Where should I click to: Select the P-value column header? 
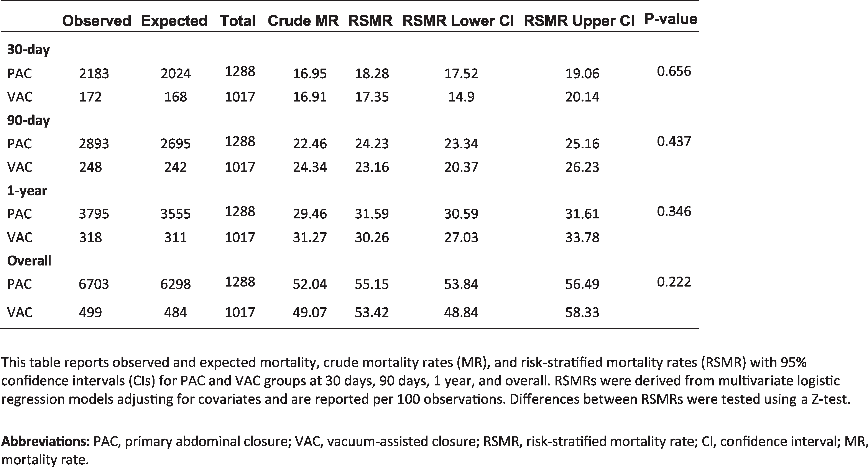tap(671, 19)
